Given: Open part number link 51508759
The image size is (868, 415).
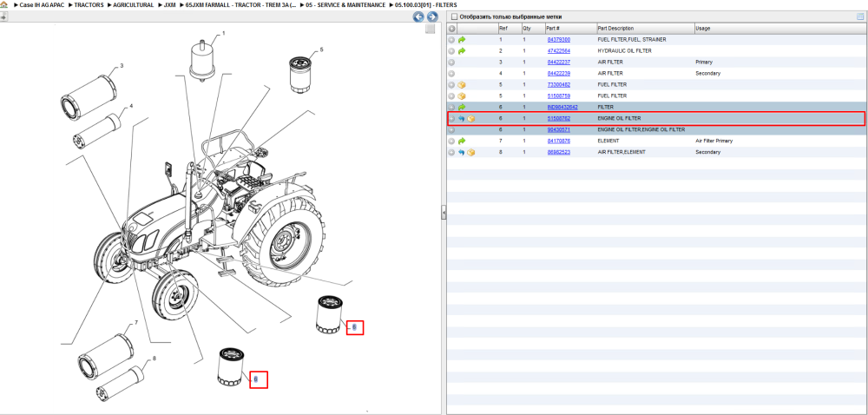Looking at the screenshot, I should point(558,96).
